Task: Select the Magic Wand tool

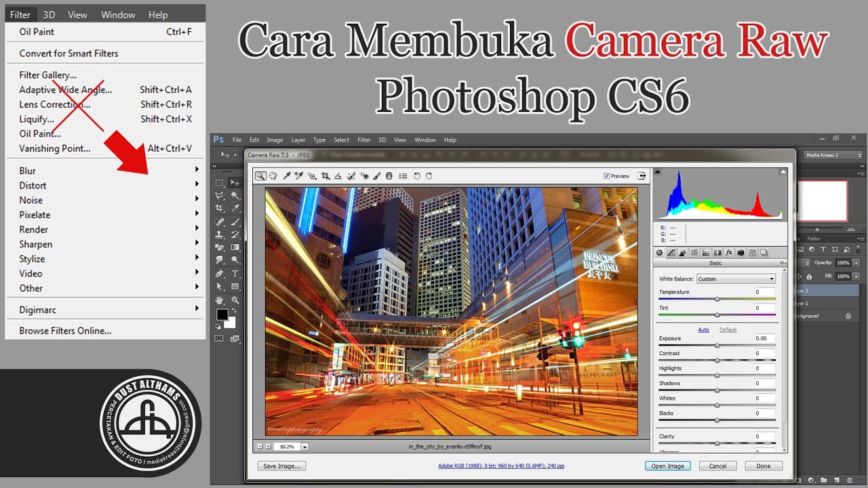Action: point(235,195)
